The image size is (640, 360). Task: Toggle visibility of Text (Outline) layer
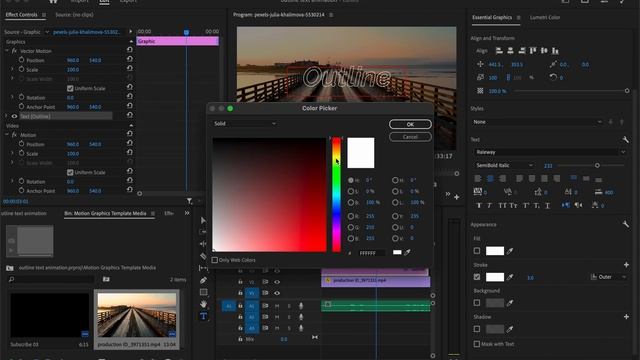(14, 116)
